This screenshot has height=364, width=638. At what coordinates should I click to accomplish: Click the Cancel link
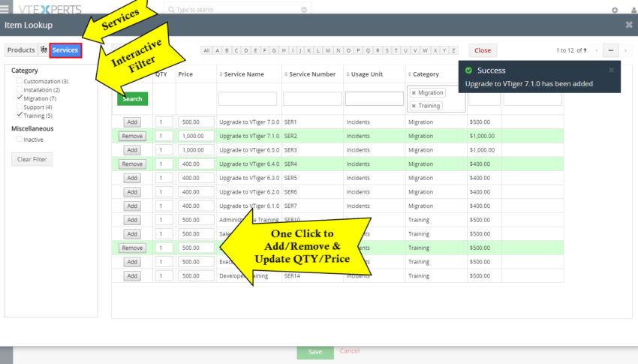[350, 350]
